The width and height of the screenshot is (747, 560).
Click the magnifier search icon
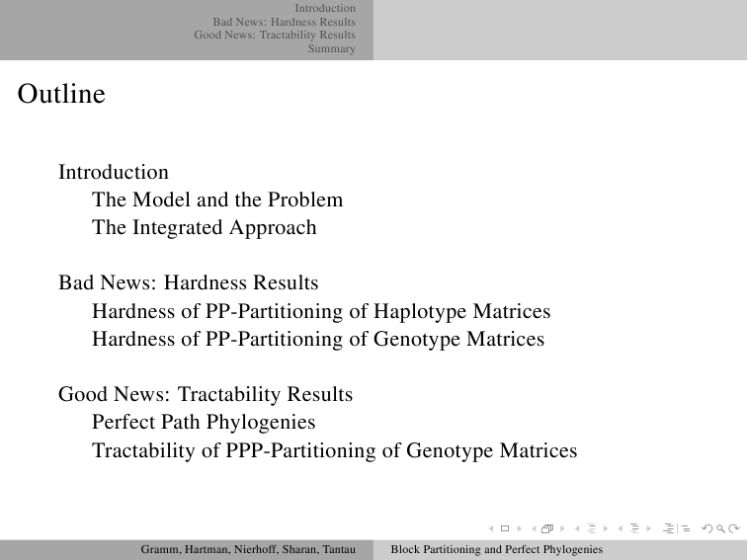(x=720, y=528)
